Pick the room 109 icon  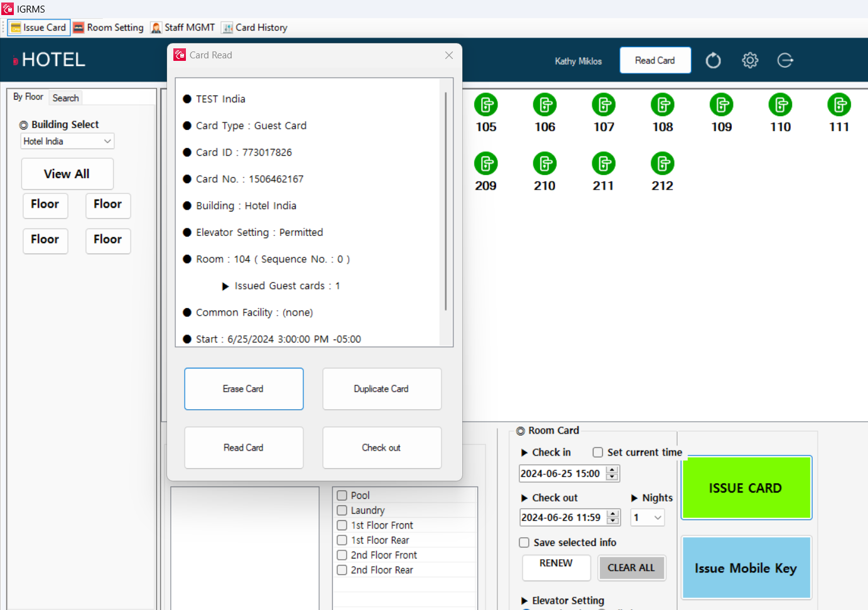tap(722, 105)
